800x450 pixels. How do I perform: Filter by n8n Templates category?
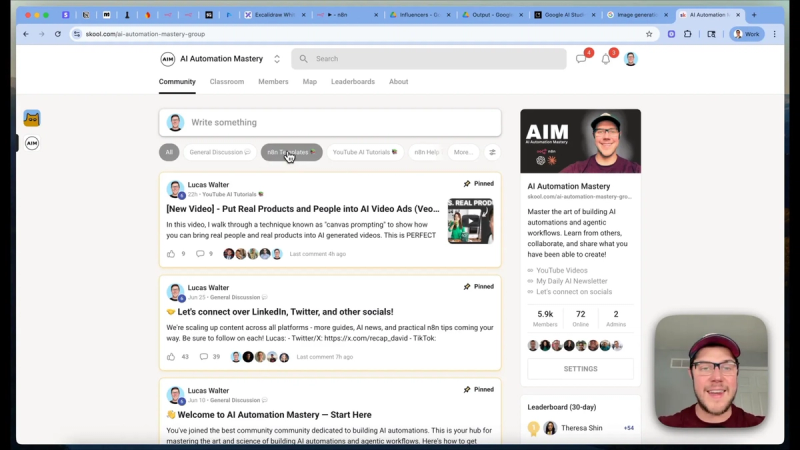point(291,152)
